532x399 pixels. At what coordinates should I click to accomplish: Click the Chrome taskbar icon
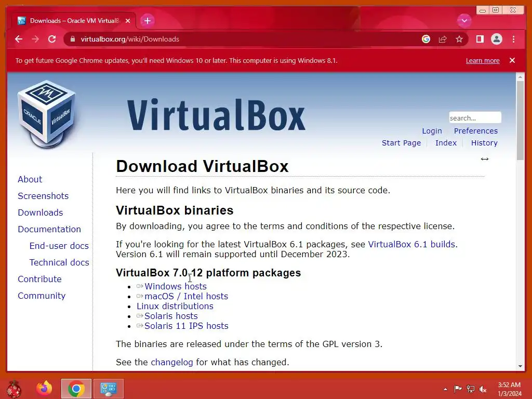[x=76, y=389]
